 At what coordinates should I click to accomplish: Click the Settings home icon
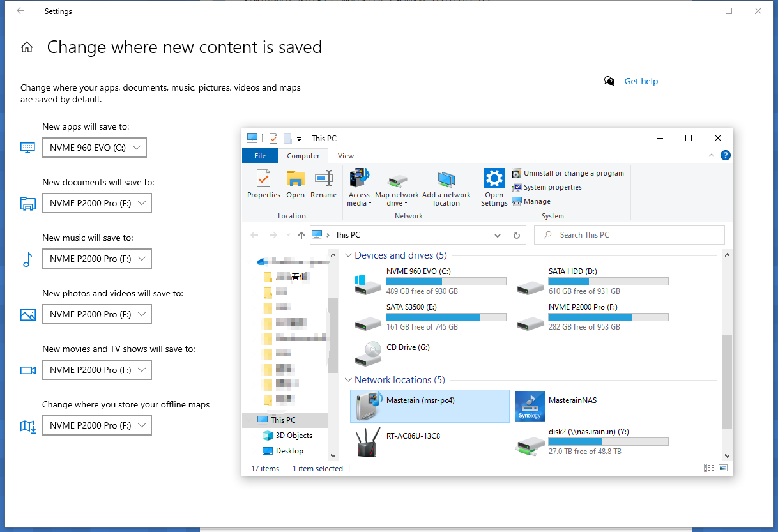pyautogui.click(x=27, y=47)
